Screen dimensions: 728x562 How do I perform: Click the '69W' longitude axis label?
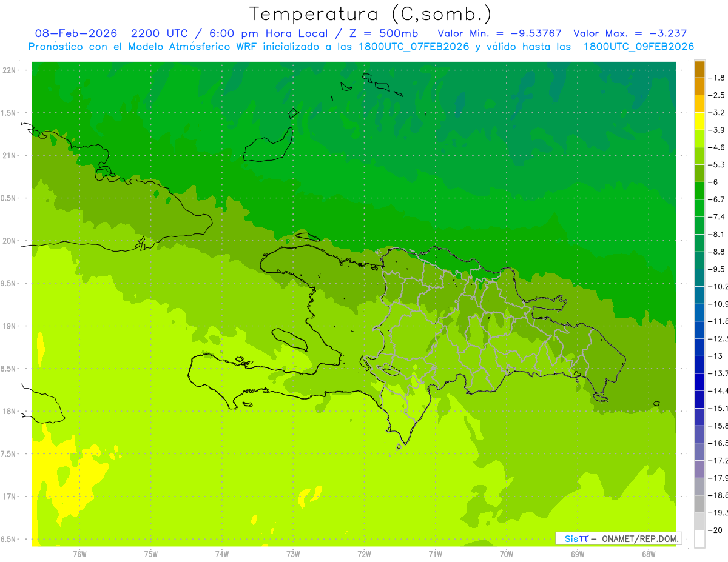(x=578, y=555)
